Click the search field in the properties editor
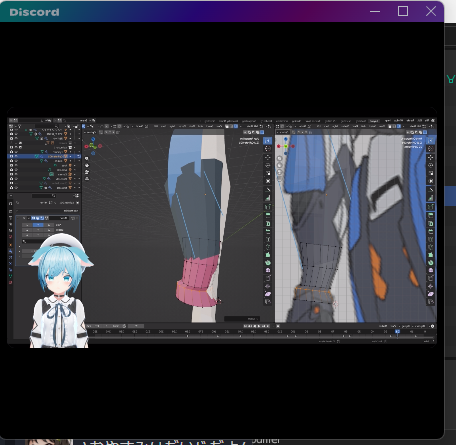The height and width of the screenshot is (445, 456). pos(43,196)
